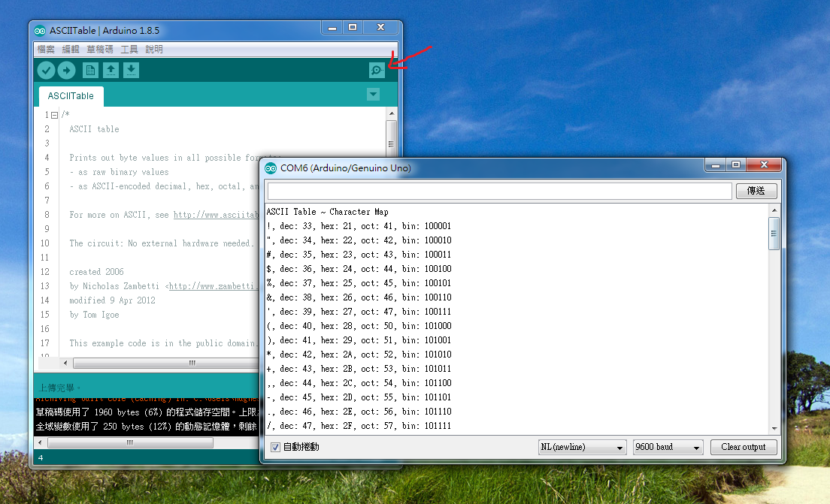Click the output line 'dec: 47, hex: 2F'
The height and width of the screenshot is (504, 830).
359,426
